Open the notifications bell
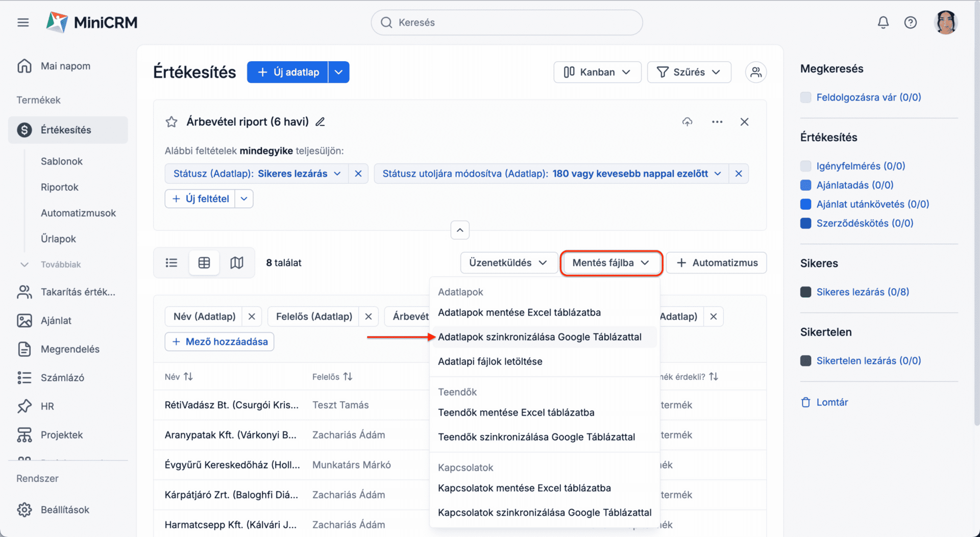Viewport: 980px width, 537px height. click(883, 22)
